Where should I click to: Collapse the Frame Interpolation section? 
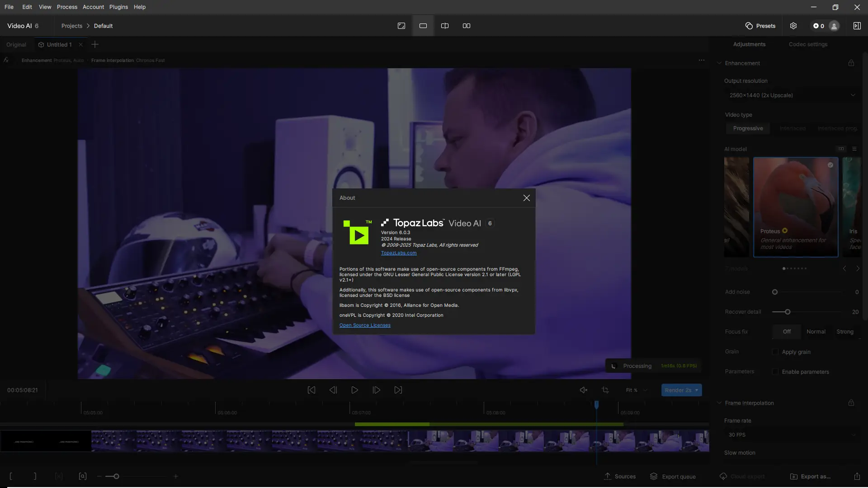pos(719,403)
